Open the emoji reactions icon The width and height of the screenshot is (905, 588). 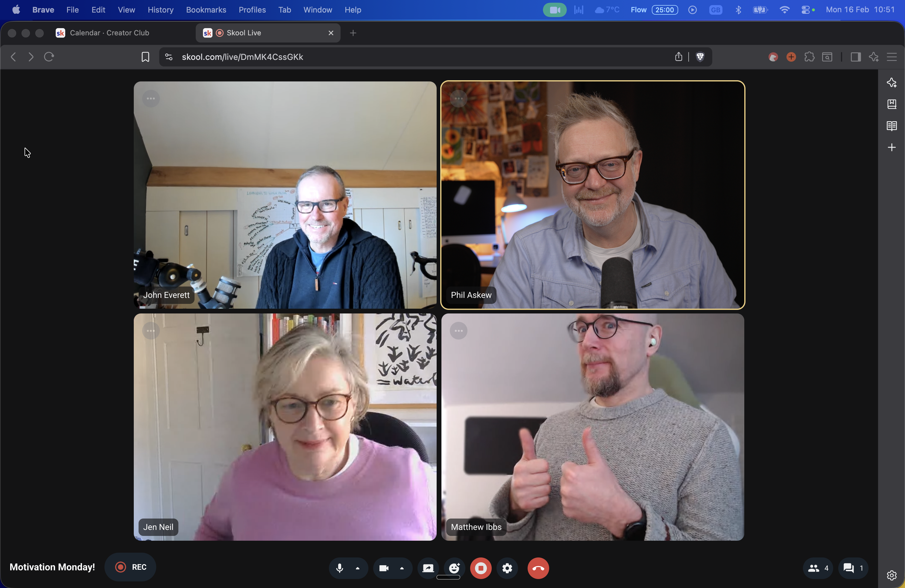pyautogui.click(x=454, y=568)
